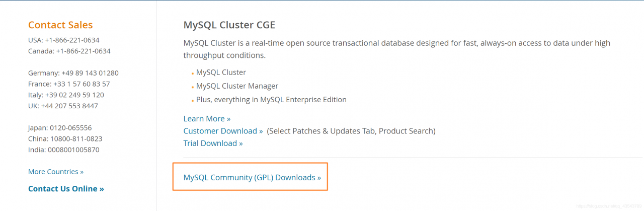Select the Germany phone number line

click(73, 73)
